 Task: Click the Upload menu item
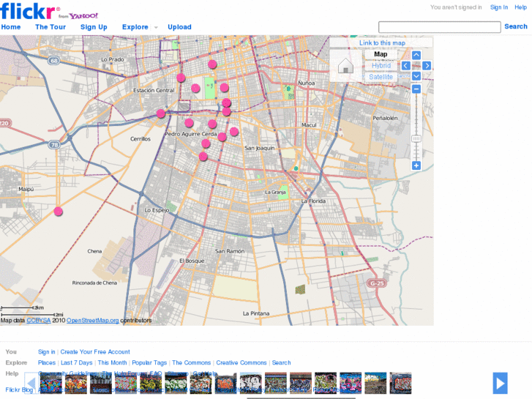point(179,27)
